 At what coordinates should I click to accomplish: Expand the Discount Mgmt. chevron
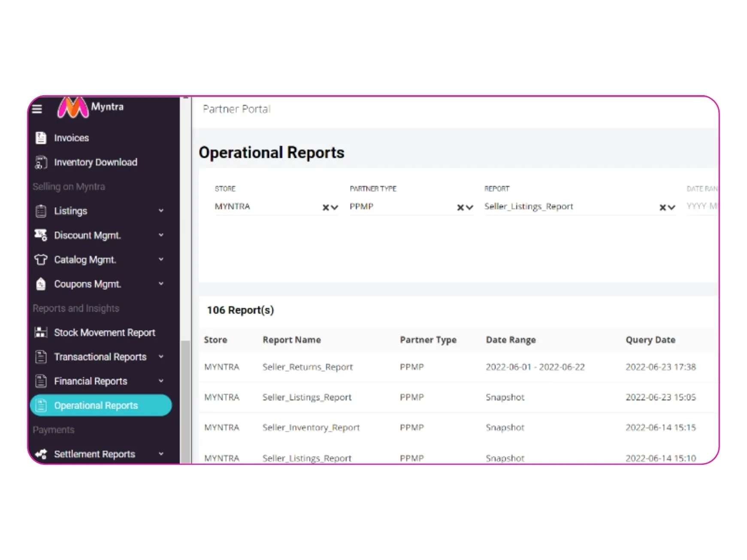tap(161, 235)
